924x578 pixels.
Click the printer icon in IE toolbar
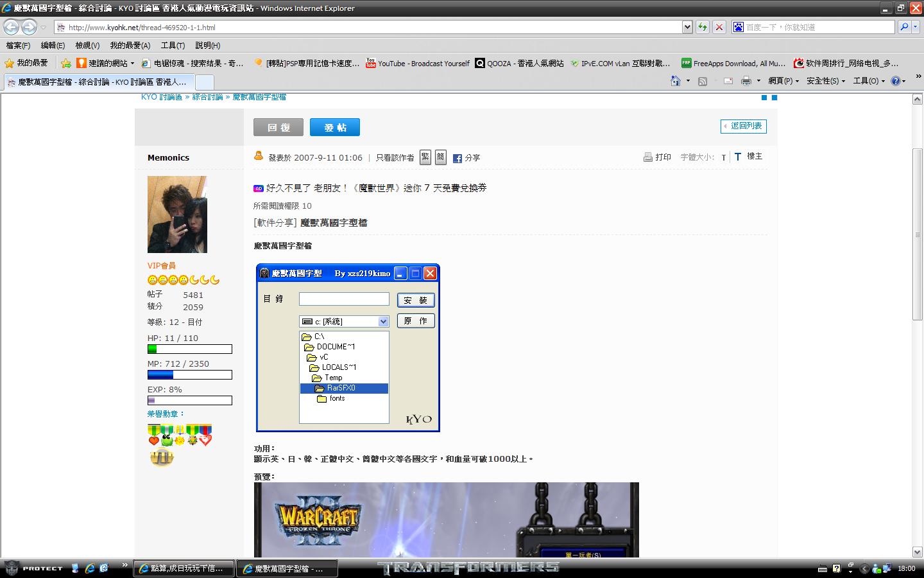pos(746,81)
